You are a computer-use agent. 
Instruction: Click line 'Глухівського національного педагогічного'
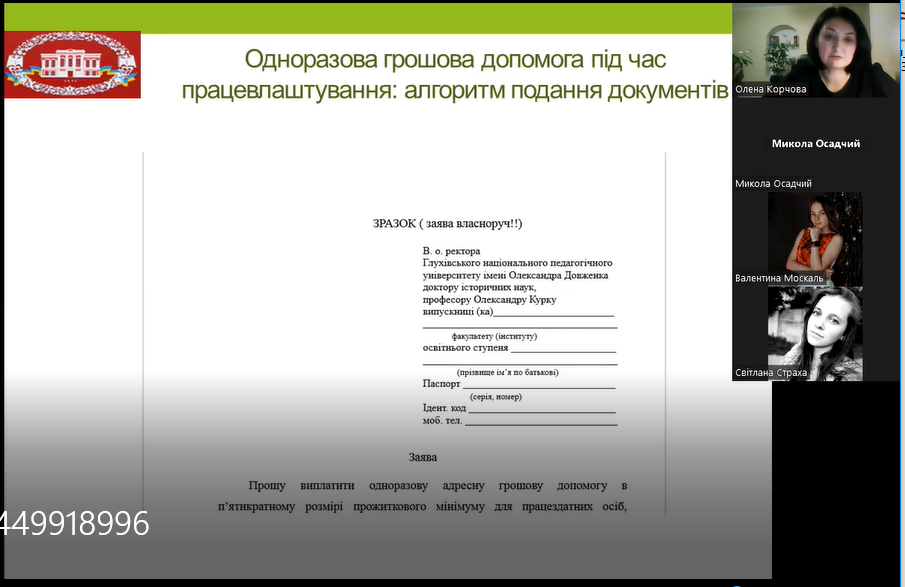[517, 263]
